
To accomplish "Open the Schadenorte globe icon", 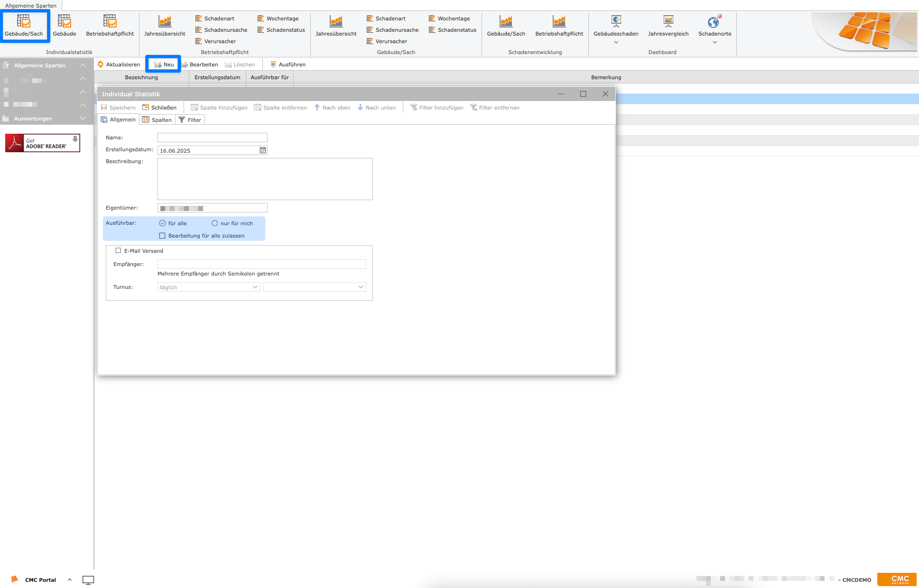I will [x=714, y=22].
